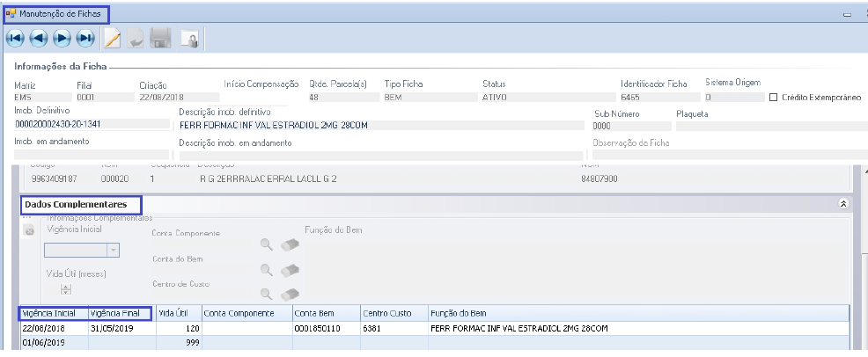Collapse the Dados Complementares section

pos(843,204)
